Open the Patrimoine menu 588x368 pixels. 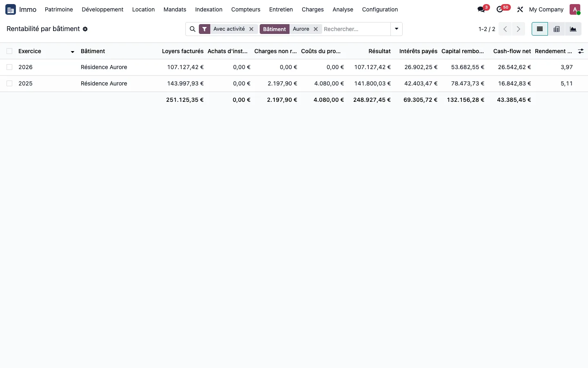pyautogui.click(x=59, y=9)
